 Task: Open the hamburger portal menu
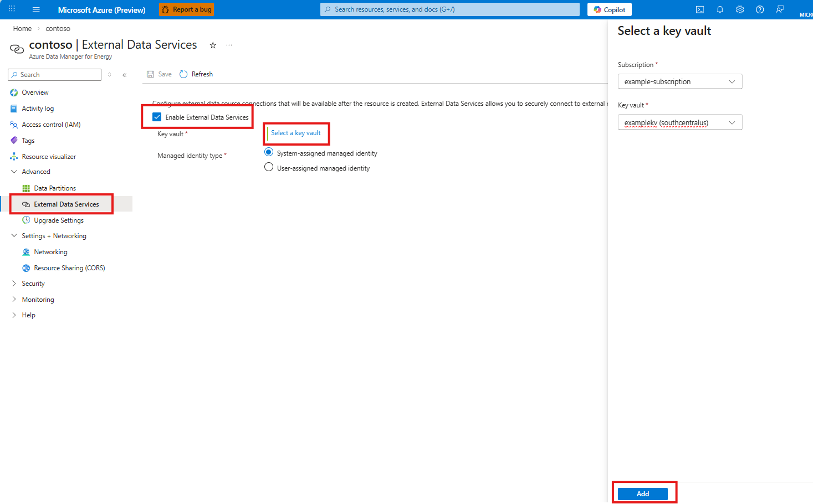click(x=36, y=9)
